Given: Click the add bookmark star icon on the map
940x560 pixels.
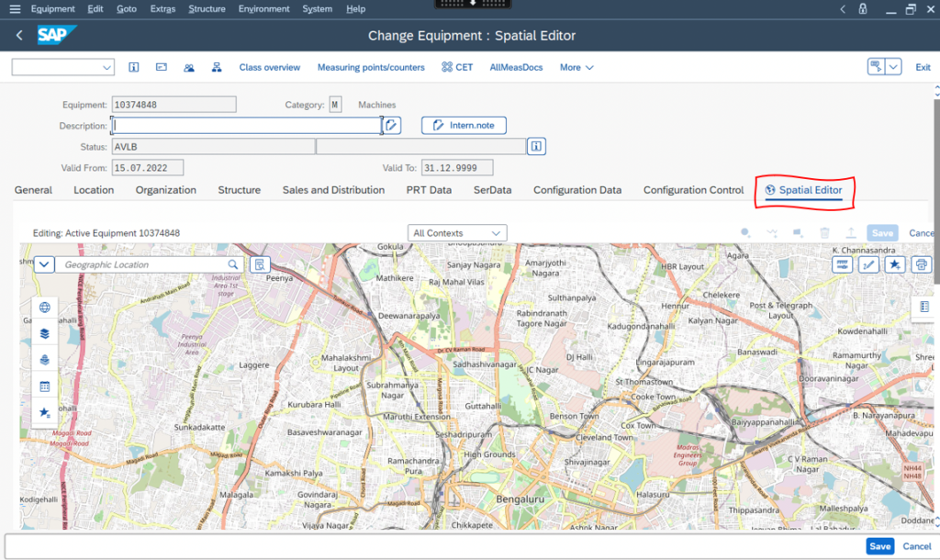Looking at the screenshot, I should tap(894, 263).
